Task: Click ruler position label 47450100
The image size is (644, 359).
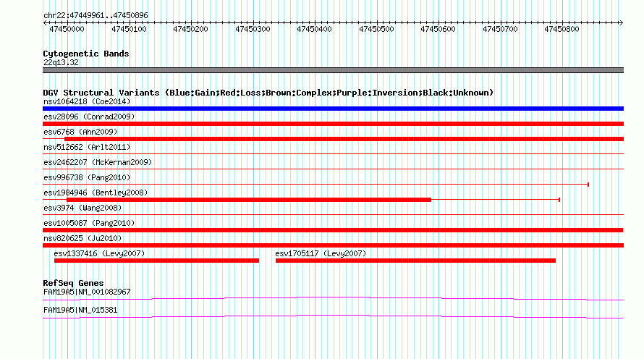Action: pyautogui.click(x=129, y=29)
